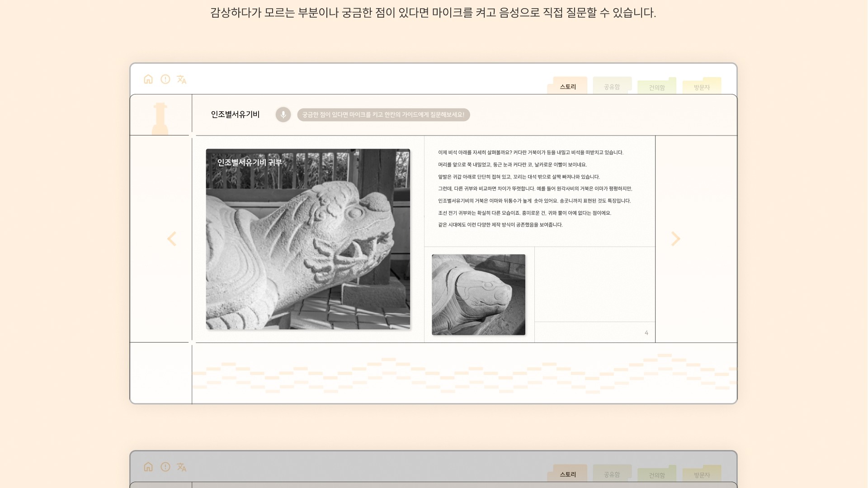
Task: Open the 방문자 tab in the lower panel
Action: pyautogui.click(x=702, y=475)
